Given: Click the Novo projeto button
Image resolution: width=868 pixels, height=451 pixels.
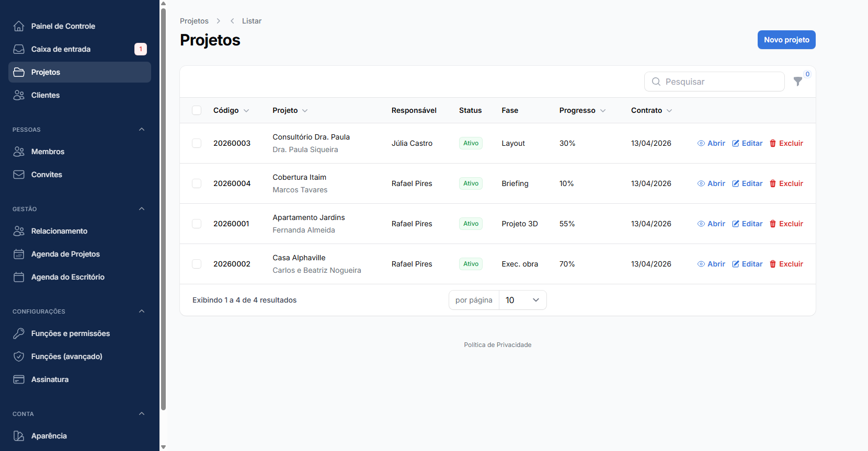Looking at the screenshot, I should click(x=786, y=40).
